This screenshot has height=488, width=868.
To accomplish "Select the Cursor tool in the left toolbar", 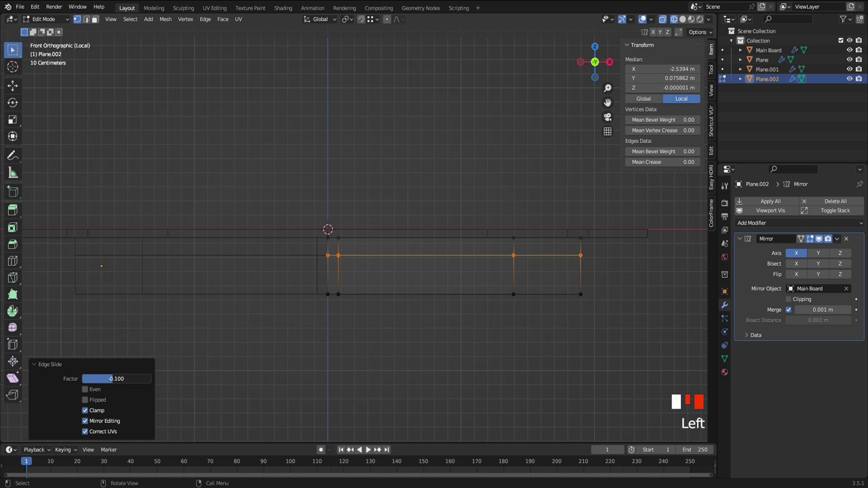I will click(12, 66).
